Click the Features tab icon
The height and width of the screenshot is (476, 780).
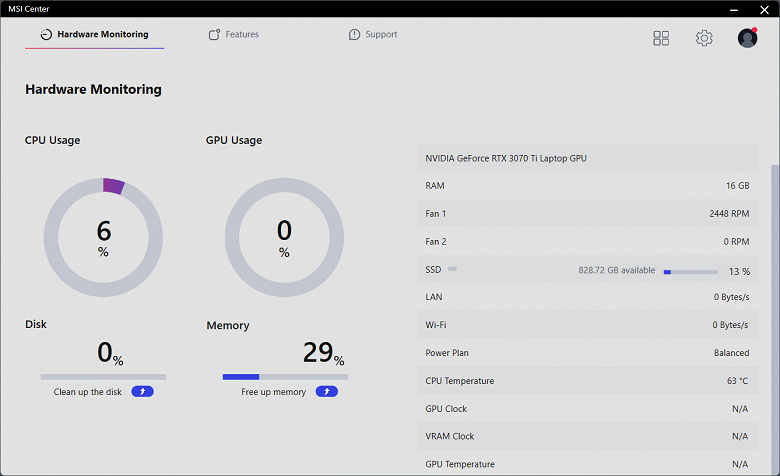coord(214,35)
